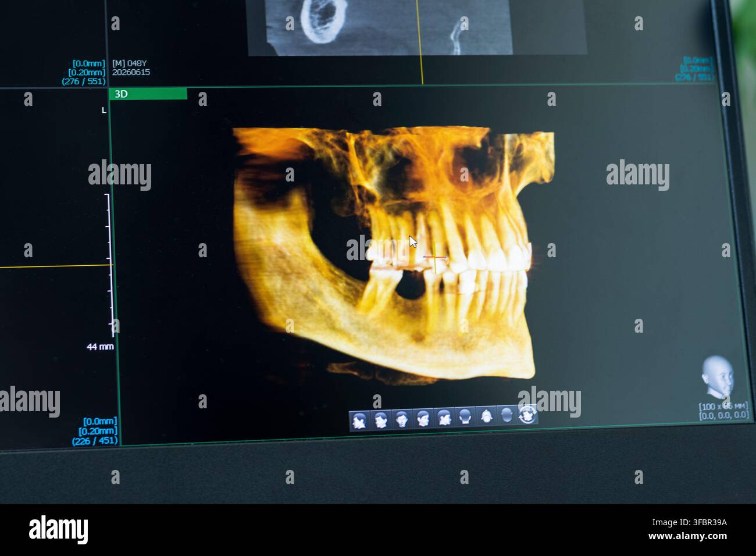This screenshot has height=556, width=756.
Task: Click the "[100 x 85 mm]" volume size text
Action: (x=723, y=406)
